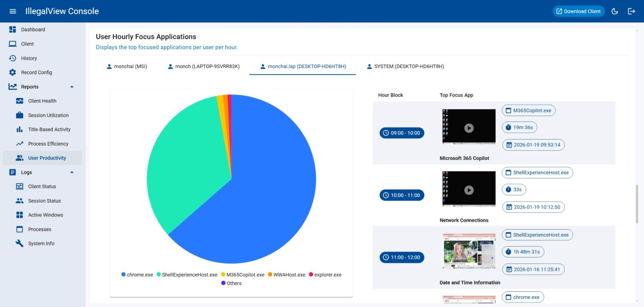Select the History clock icon

13,58
